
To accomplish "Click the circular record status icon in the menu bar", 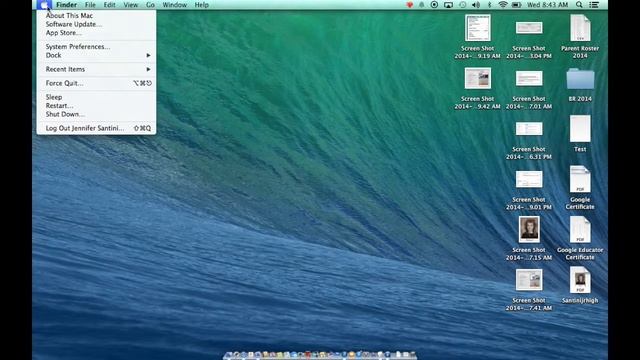I will pos(434,5).
